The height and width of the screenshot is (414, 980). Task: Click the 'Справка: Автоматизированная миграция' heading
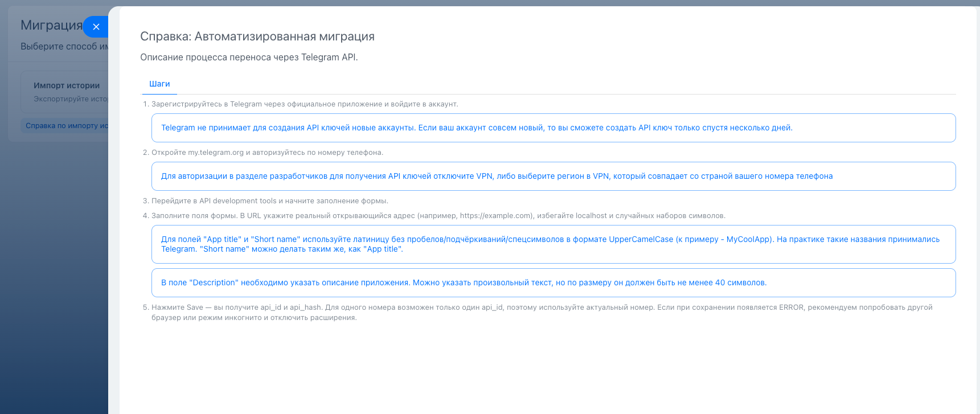[x=257, y=36]
